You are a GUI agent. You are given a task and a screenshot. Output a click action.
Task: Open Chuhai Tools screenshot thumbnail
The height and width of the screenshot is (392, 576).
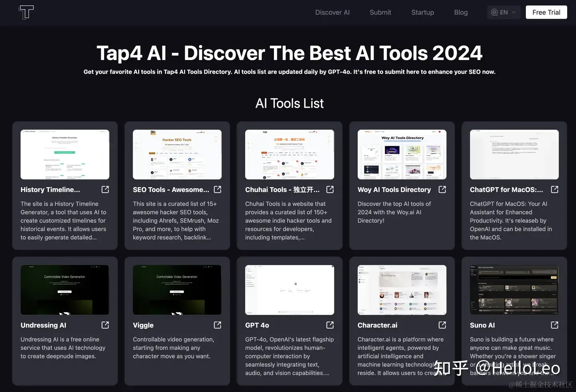point(290,154)
